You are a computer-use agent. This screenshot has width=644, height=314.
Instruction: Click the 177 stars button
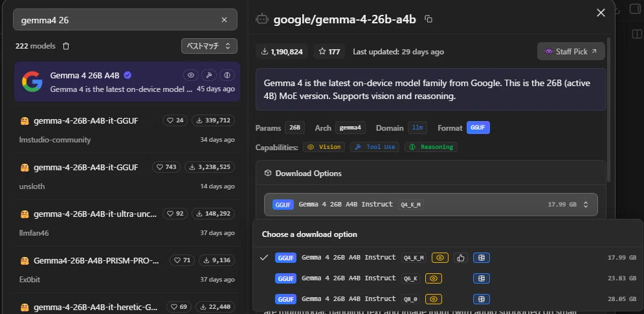(329, 52)
